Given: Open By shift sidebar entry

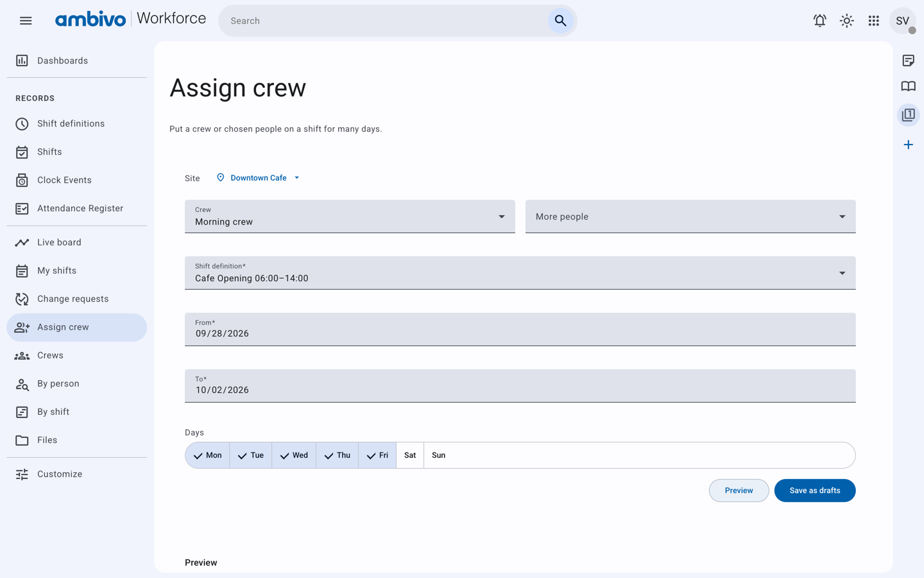Looking at the screenshot, I should (x=76, y=412).
